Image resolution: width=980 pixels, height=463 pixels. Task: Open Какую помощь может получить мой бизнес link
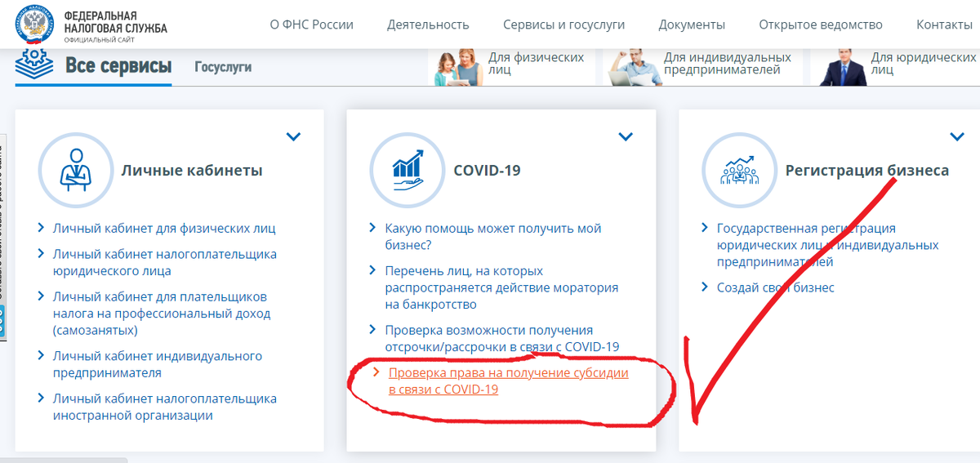pos(493,237)
